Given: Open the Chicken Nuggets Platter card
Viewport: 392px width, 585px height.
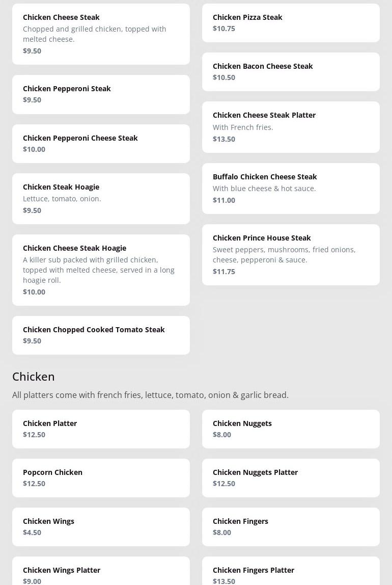Looking at the screenshot, I should click(x=291, y=478).
